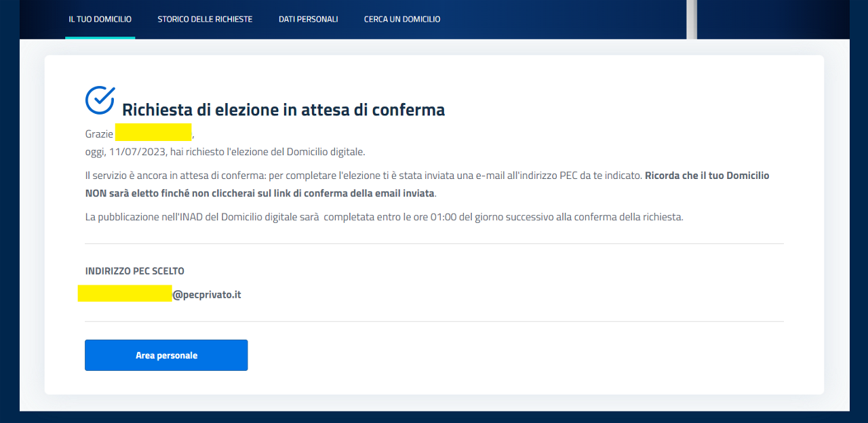Viewport: 868px width, 423px height.
Task: Click the heading Richiesta di elezione in attesa
Action: pos(283,110)
